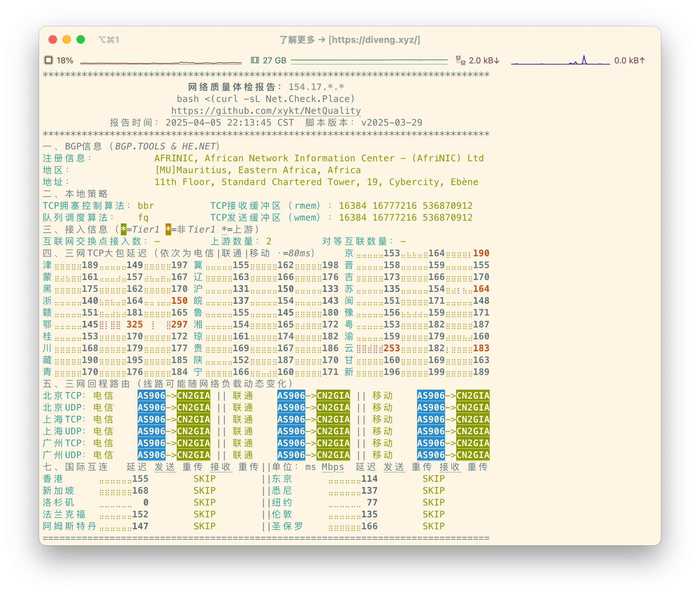Click the red close window button
The image size is (700, 597).
(53, 39)
